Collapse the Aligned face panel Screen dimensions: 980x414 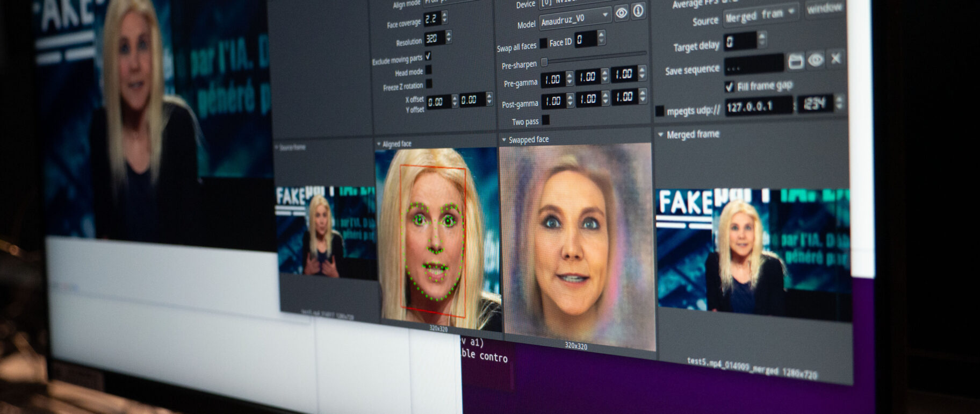pyautogui.click(x=379, y=144)
